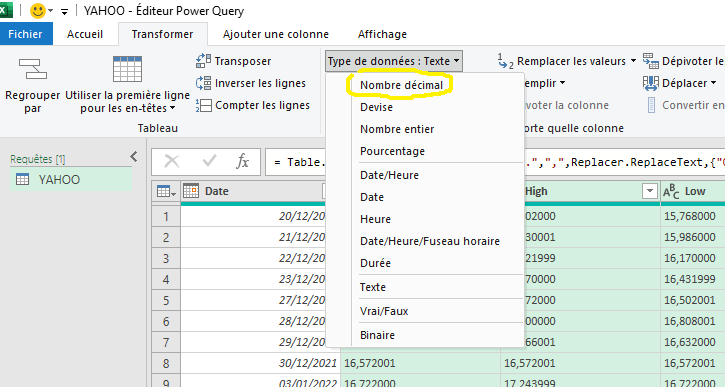Viewport: 725px width, 387px height.
Task: Click Remplacer les valeurs icon
Action: click(505, 61)
